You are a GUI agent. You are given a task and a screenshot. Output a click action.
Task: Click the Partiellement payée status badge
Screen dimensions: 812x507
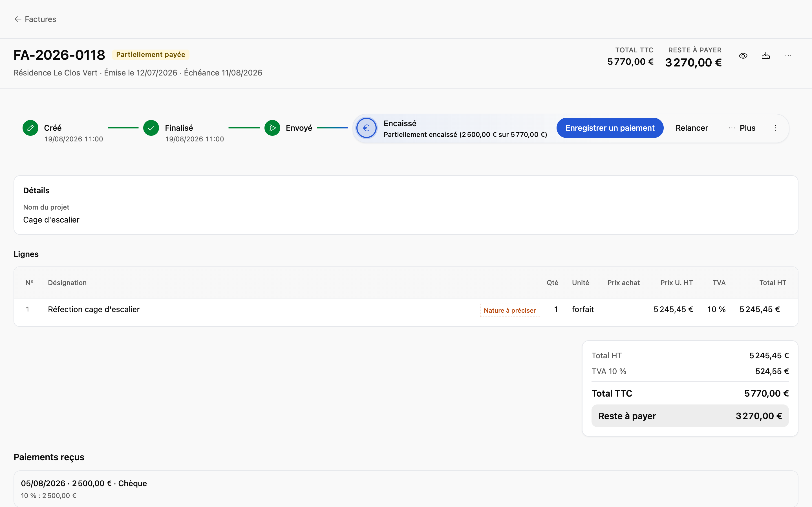coord(151,55)
